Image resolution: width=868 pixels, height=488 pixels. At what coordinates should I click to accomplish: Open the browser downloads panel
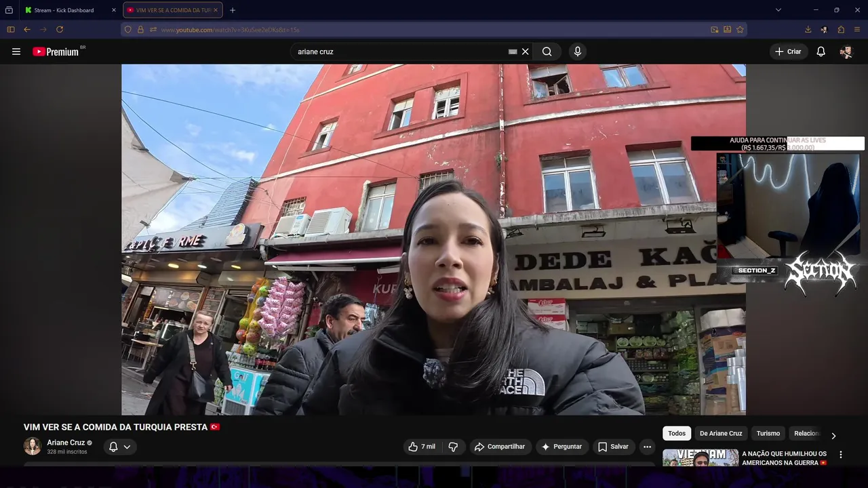(808, 30)
